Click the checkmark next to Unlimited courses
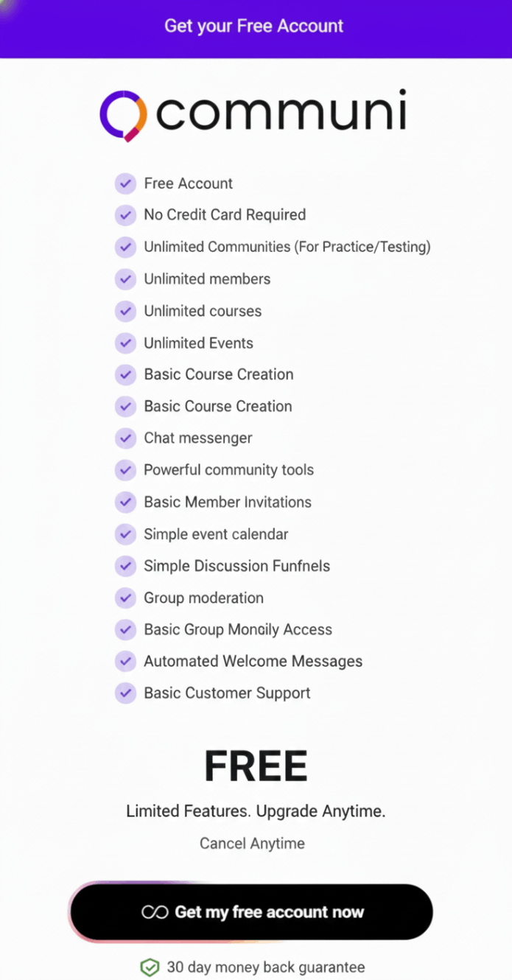 coord(125,311)
